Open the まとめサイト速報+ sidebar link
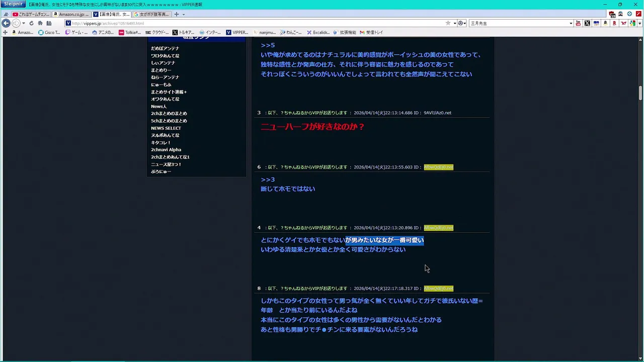The height and width of the screenshot is (362, 644). (169, 92)
